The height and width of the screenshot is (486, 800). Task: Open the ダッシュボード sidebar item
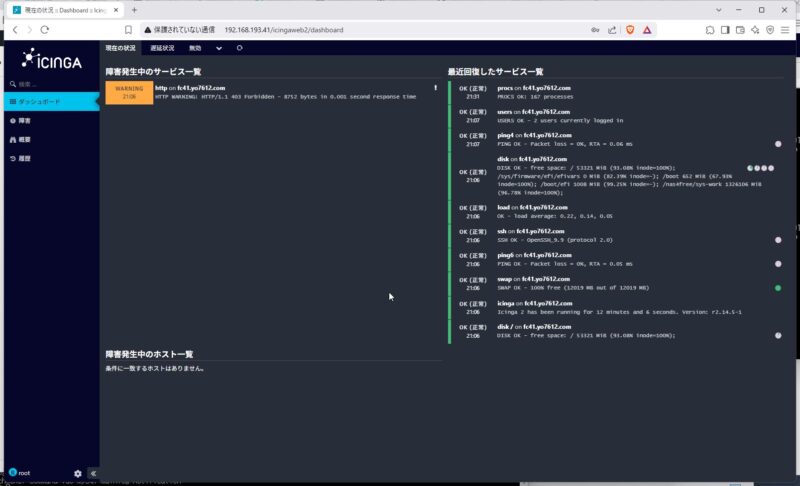(52, 101)
